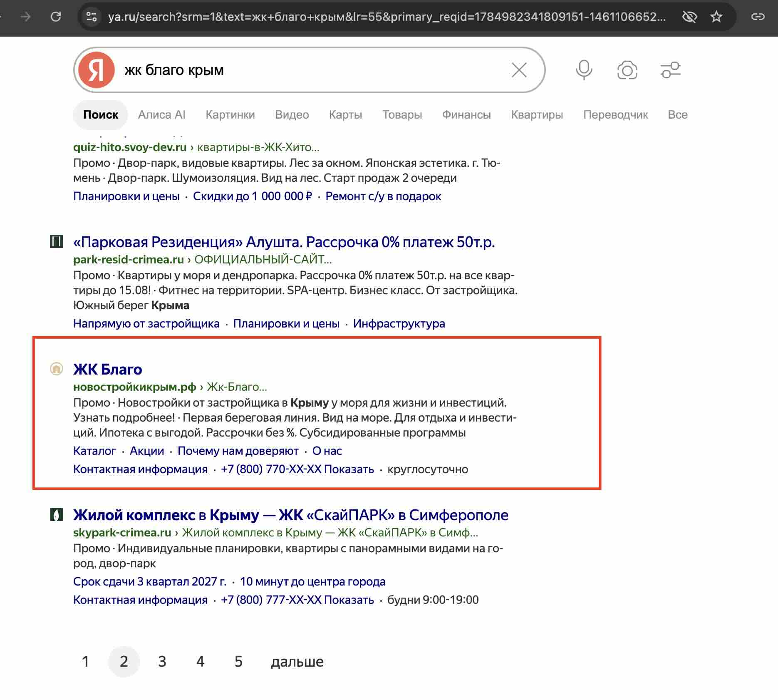Open the skypark-crimea.ru domain link

point(122,532)
